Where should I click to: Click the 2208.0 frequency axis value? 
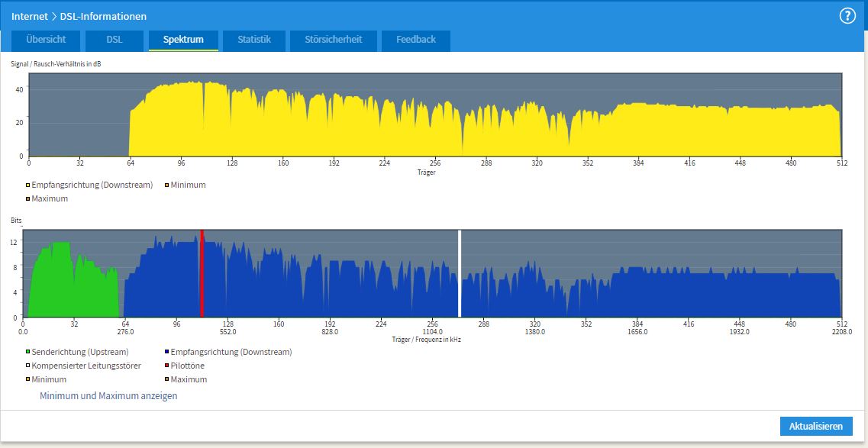[842, 332]
